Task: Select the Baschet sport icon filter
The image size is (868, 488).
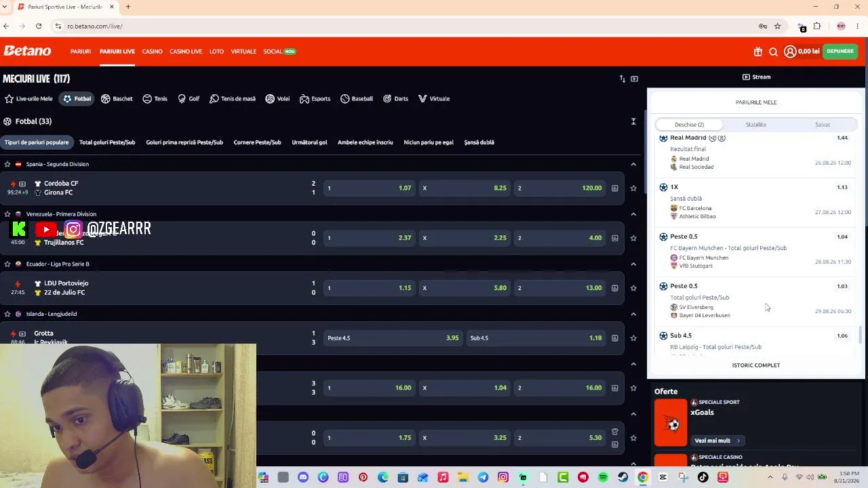Action: point(117,99)
